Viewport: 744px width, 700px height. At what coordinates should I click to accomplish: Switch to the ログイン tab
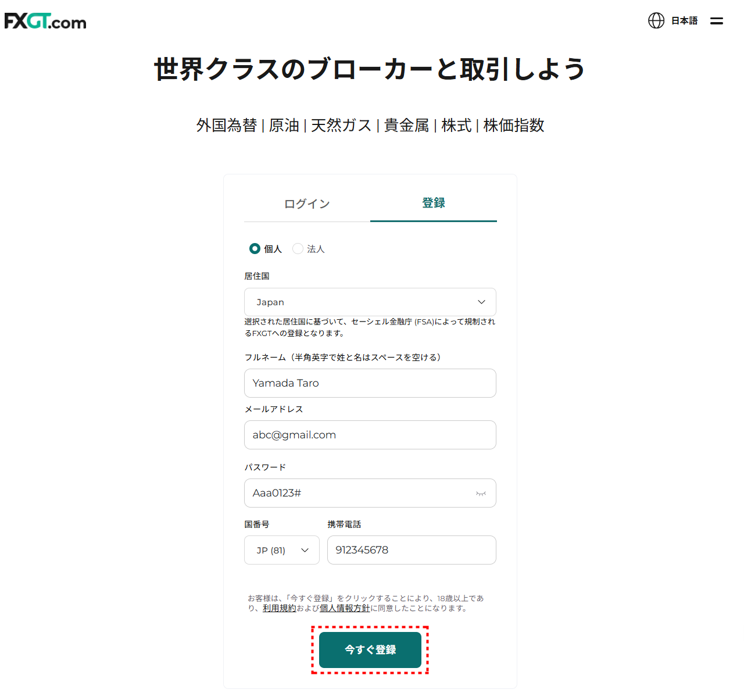coord(307,204)
